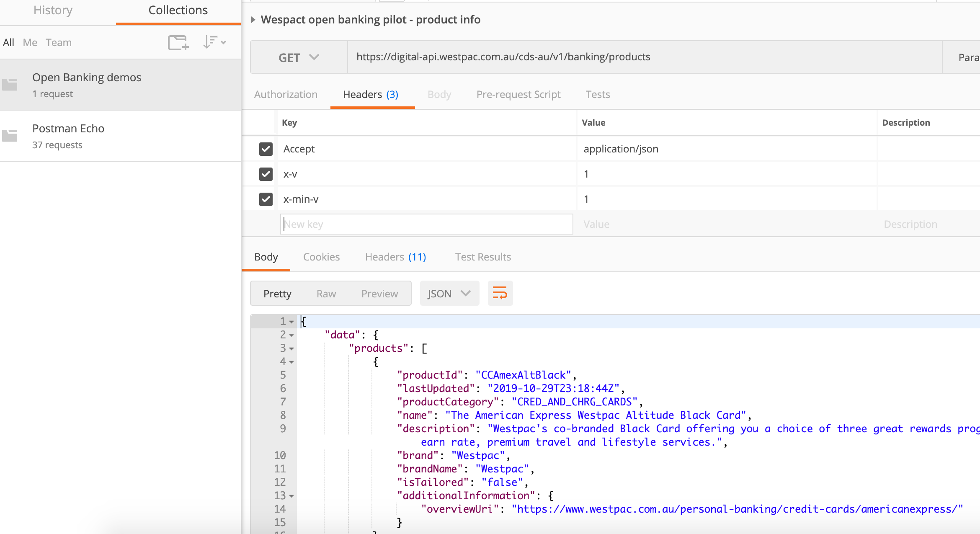Select the Raw view button
This screenshot has height=534, width=980.
[x=326, y=294]
